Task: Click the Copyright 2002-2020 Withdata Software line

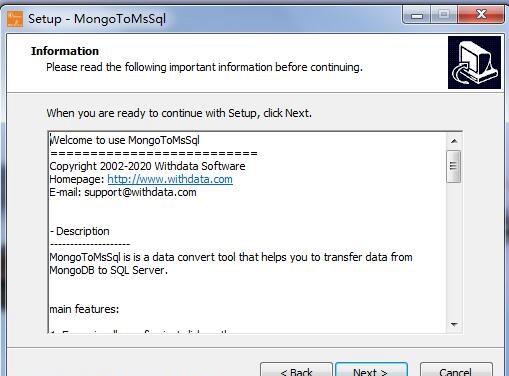Action: click(x=147, y=166)
